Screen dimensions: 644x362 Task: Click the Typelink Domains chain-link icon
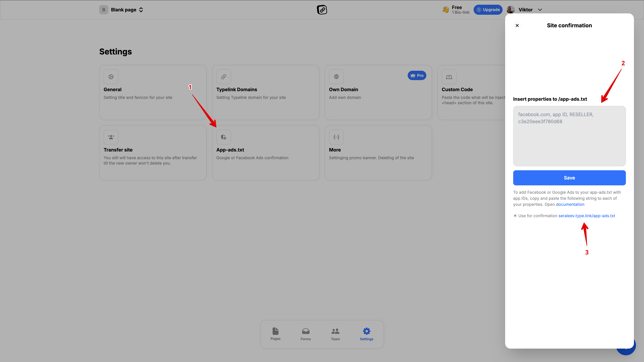click(224, 77)
